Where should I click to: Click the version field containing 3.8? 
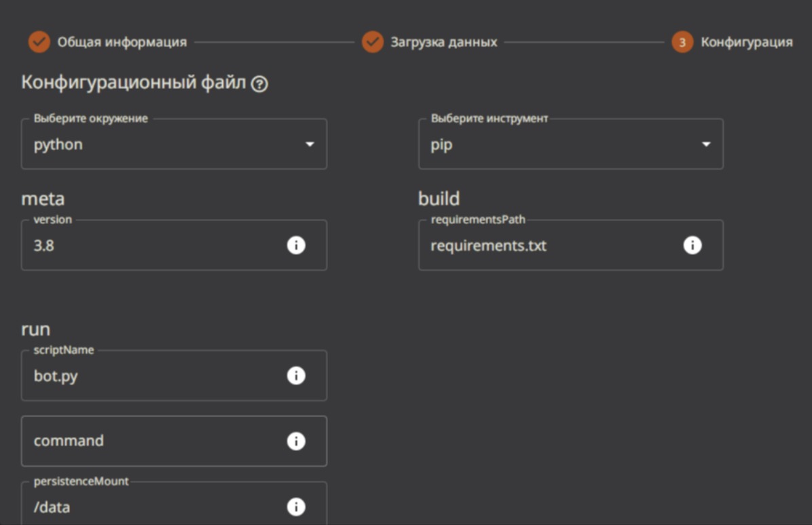[x=149, y=246]
